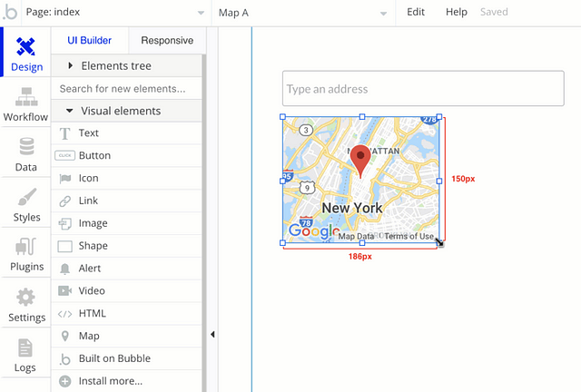Click the elements panel scrollbar
This screenshot has height=392, width=581.
pyautogui.click(x=203, y=223)
